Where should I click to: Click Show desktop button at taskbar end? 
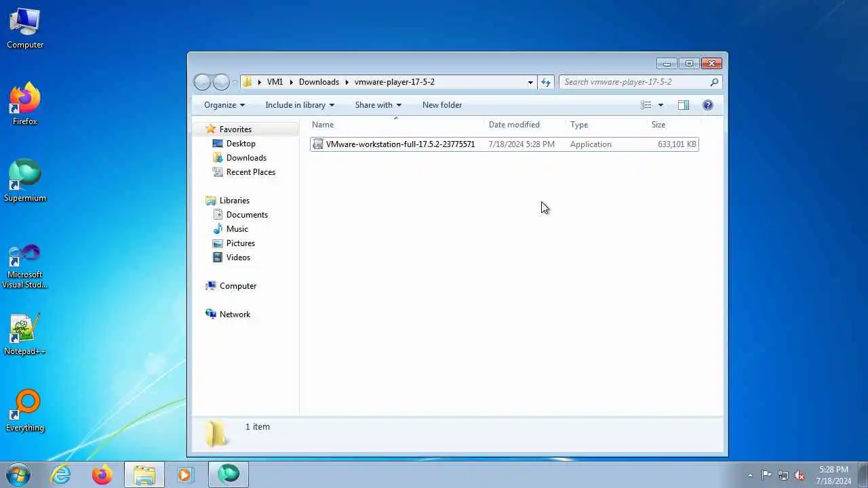[863, 475]
